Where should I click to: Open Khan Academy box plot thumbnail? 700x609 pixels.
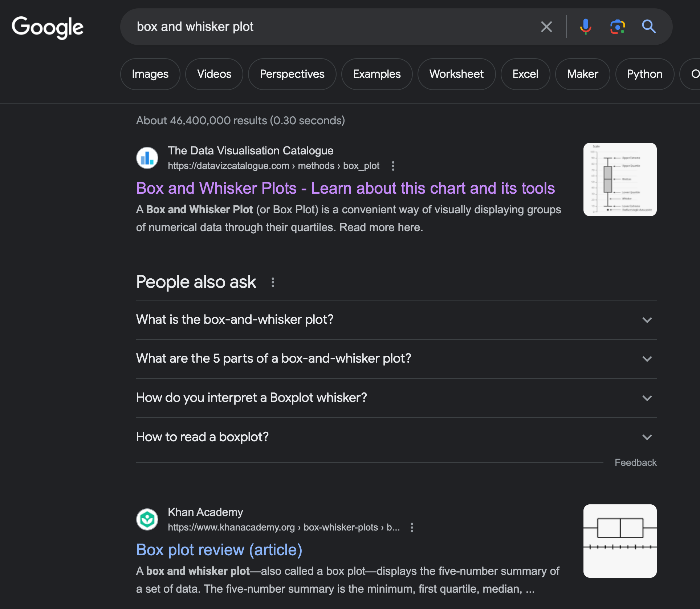point(620,541)
